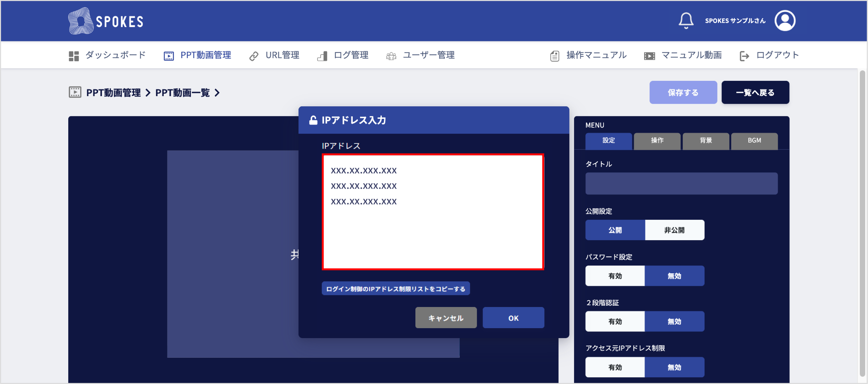868x384 pixels.
Task: Set 公開設定 to 公開
Action: coord(615,230)
